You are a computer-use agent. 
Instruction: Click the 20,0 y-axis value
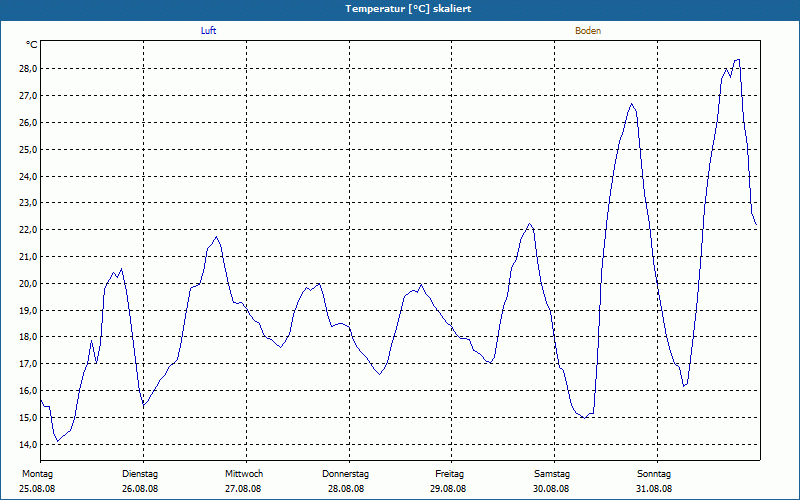click(29, 284)
